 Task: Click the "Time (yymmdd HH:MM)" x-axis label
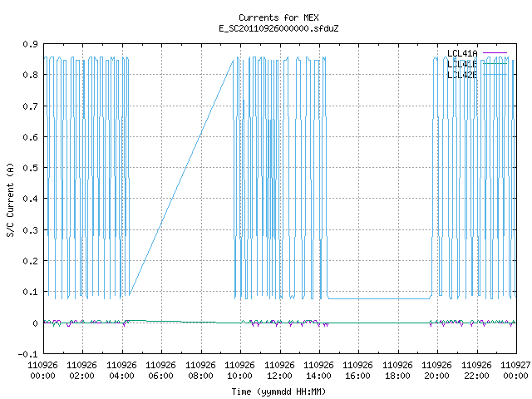tap(278, 392)
